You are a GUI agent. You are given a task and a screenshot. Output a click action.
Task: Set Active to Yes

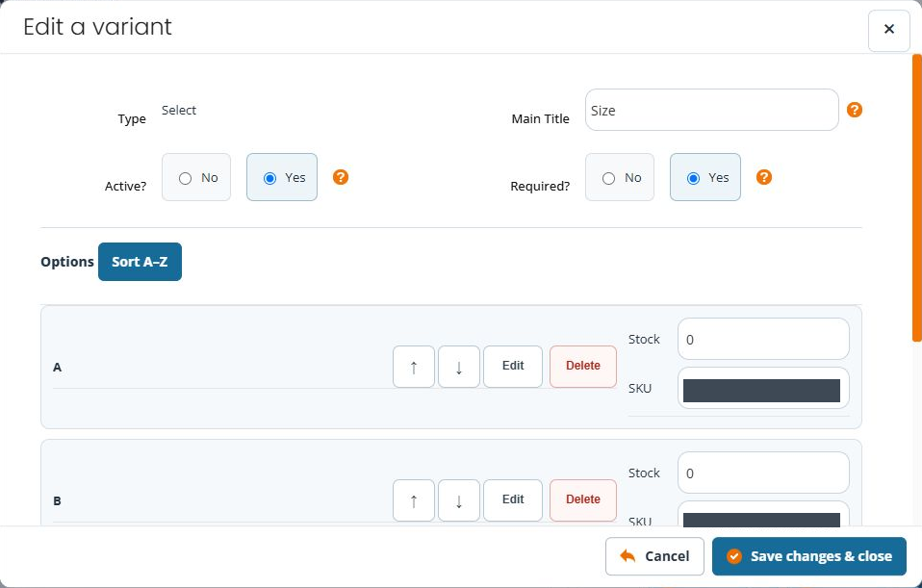click(x=282, y=178)
